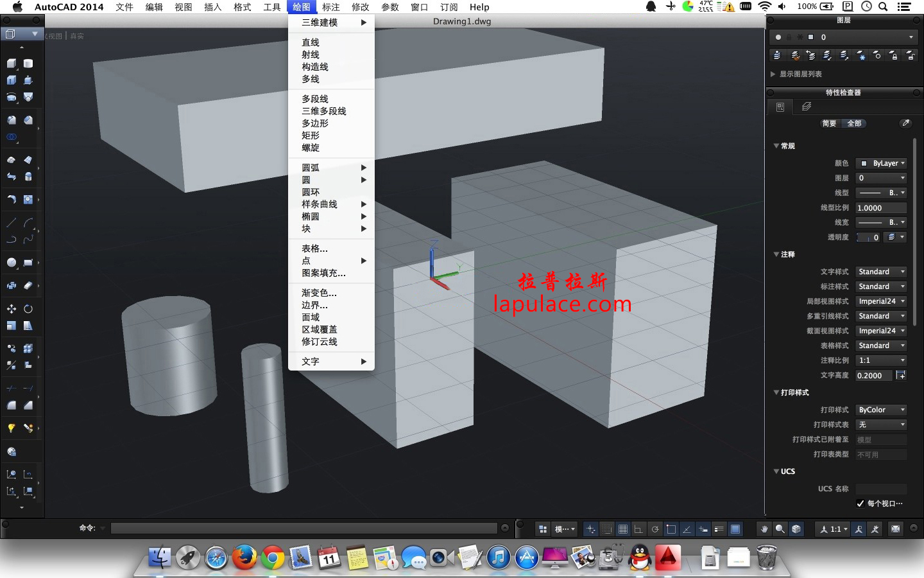Select 矩形 from the open 绘图 menu

coord(309,136)
